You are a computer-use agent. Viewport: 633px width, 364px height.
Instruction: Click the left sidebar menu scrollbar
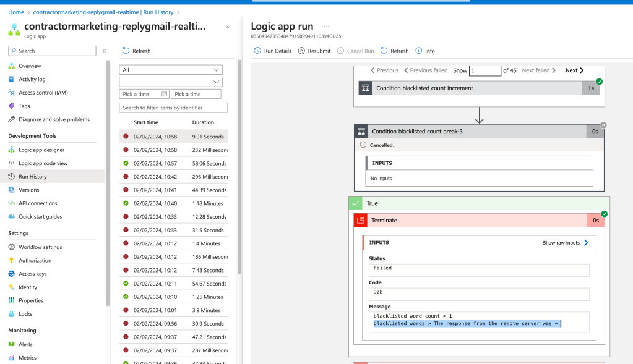click(108, 183)
